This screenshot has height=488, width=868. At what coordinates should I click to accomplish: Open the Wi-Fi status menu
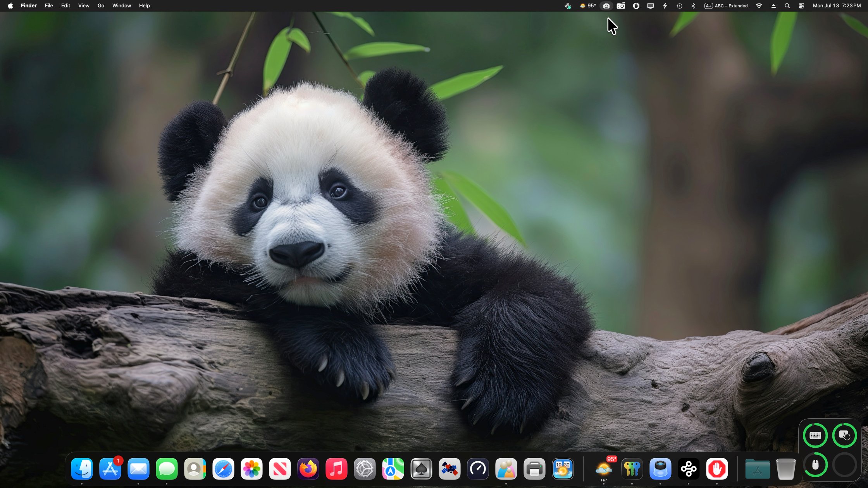click(759, 6)
